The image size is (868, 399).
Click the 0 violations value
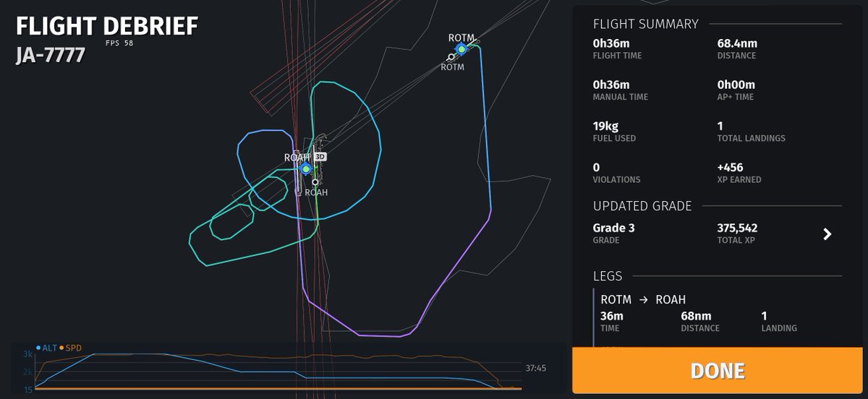point(597,167)
